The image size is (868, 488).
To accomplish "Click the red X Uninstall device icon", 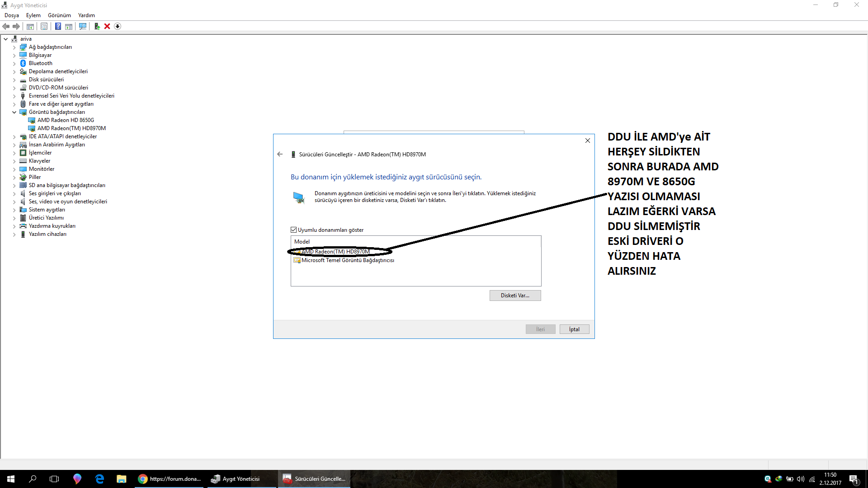I will tap(107, 26).
